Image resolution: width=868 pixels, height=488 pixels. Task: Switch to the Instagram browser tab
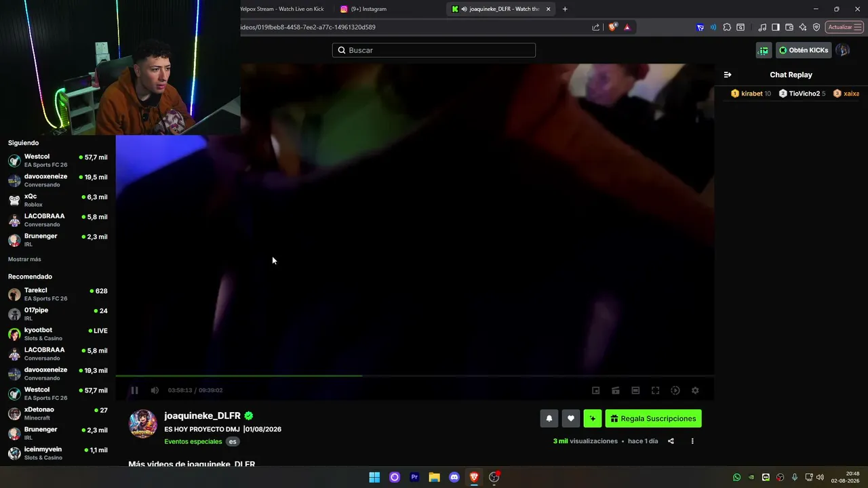point(388,9)
